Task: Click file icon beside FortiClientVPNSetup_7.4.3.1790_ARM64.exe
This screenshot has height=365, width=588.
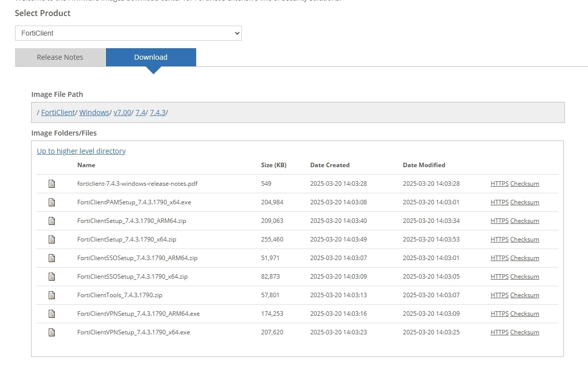Action: [52, 314]
